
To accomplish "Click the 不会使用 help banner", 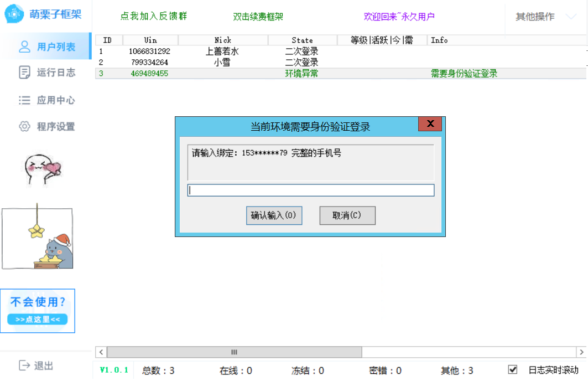I will coord(38,311).
